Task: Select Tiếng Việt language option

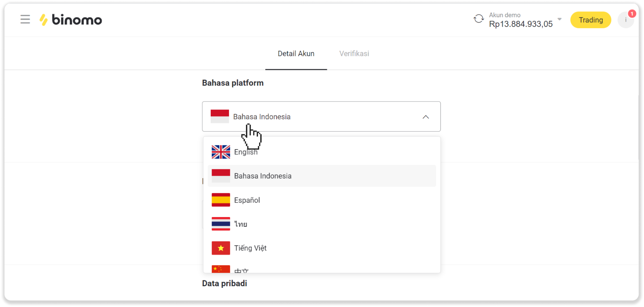Action: point(250,248)
